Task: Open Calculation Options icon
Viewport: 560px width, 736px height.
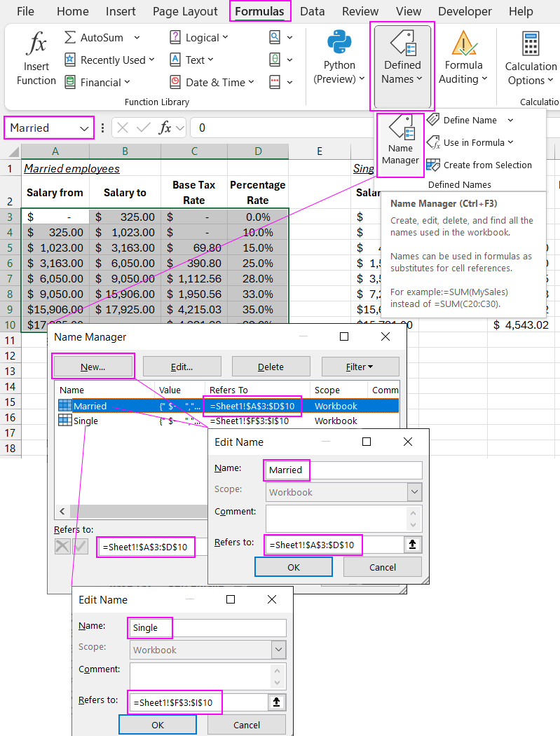Action: (x=530, y=44)
